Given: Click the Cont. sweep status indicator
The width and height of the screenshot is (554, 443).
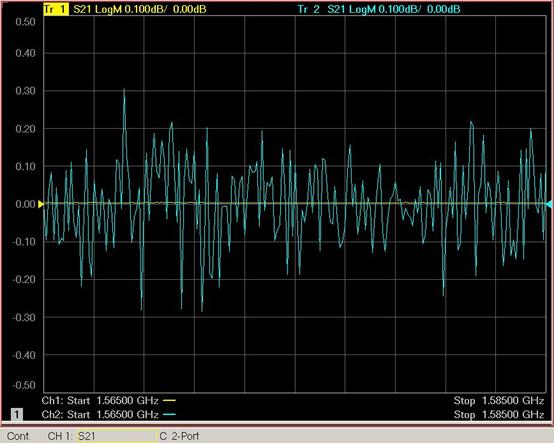Looking at the screenshot, I should pyautogui.click(x=19, y=436).
